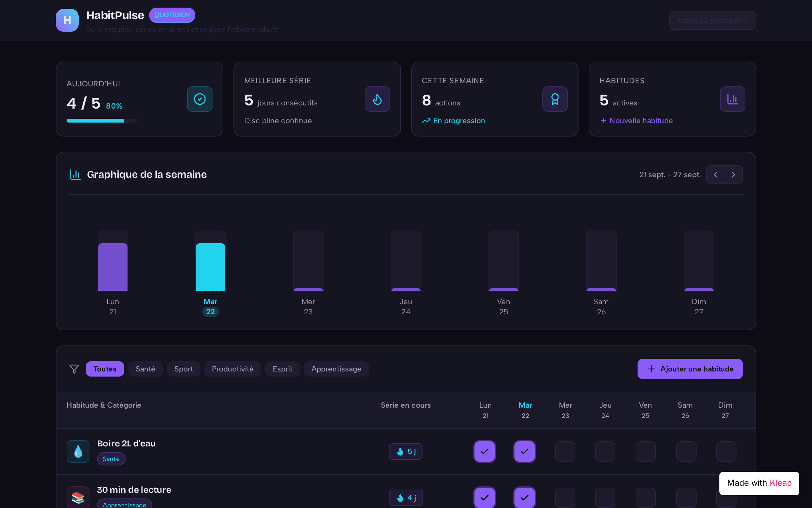Screen dimensions: 812x508
Task: Uncheck Boire 2L d'eau for Mar 22
Action: point(524,451)
